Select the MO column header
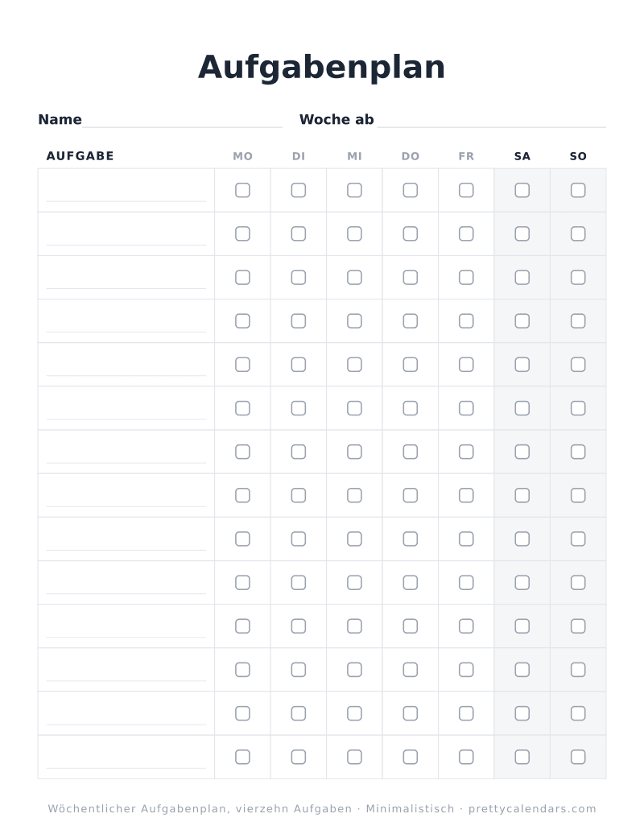644x834 pixels. coord(242,156)
